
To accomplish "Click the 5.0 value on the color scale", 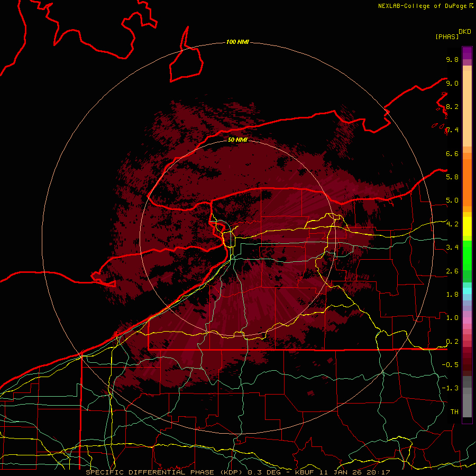I will pos(452,200).
